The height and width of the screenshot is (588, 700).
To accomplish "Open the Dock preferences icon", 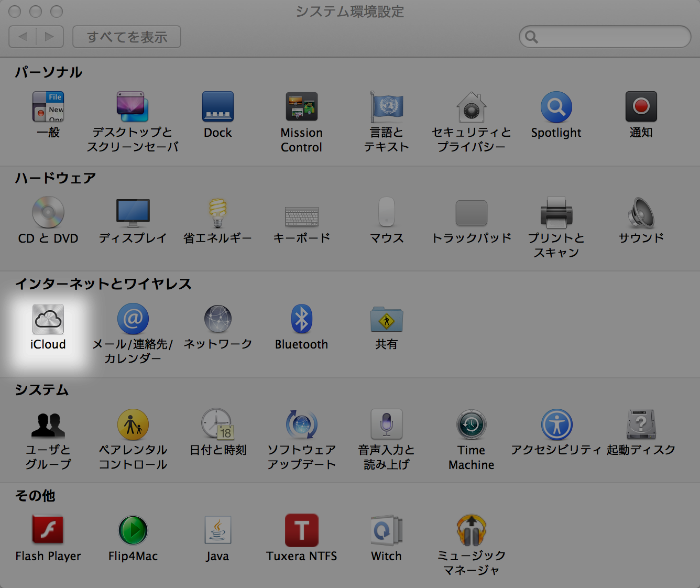I will [x=218, y=107].
